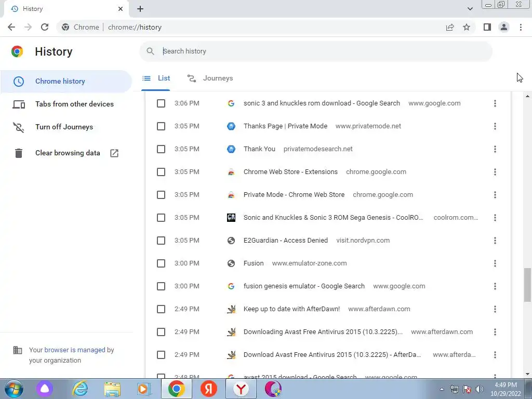
Task: Open Tabs from other devices
Action: [66, 104]
